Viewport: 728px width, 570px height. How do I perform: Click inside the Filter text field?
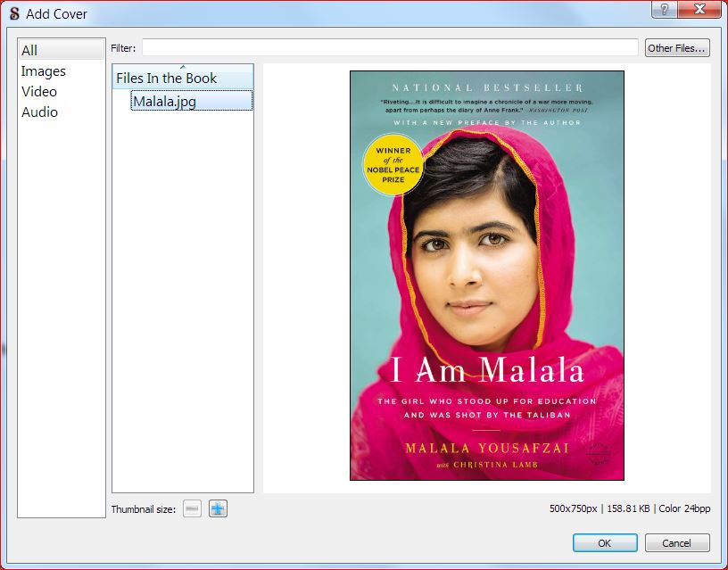pos(390,48)
